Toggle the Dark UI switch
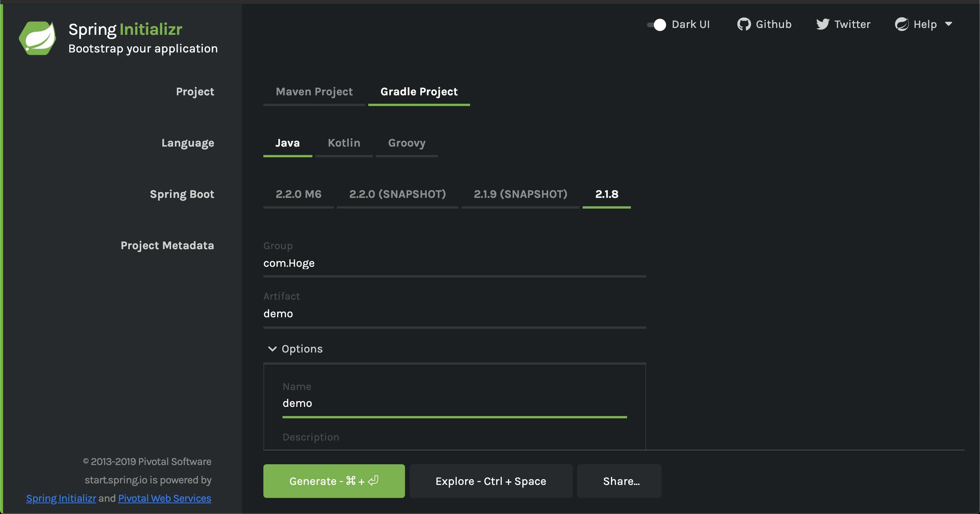 [x=657, y=24]
